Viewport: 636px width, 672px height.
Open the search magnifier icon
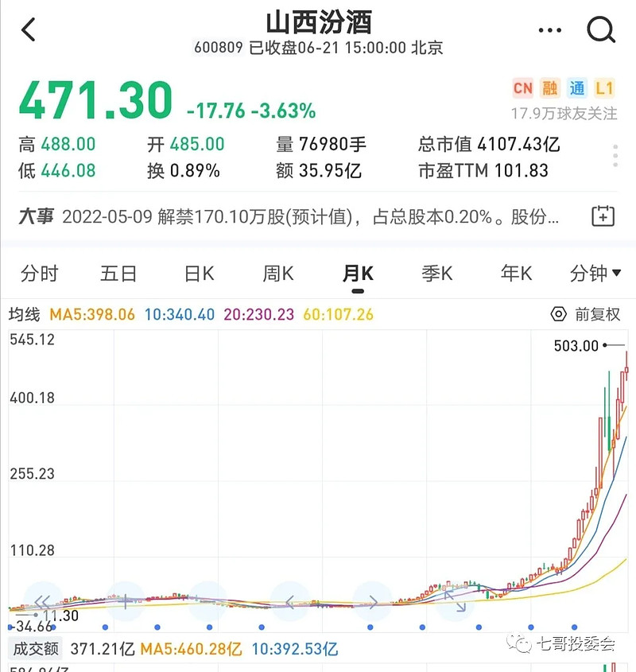click(x=601, y=29)
